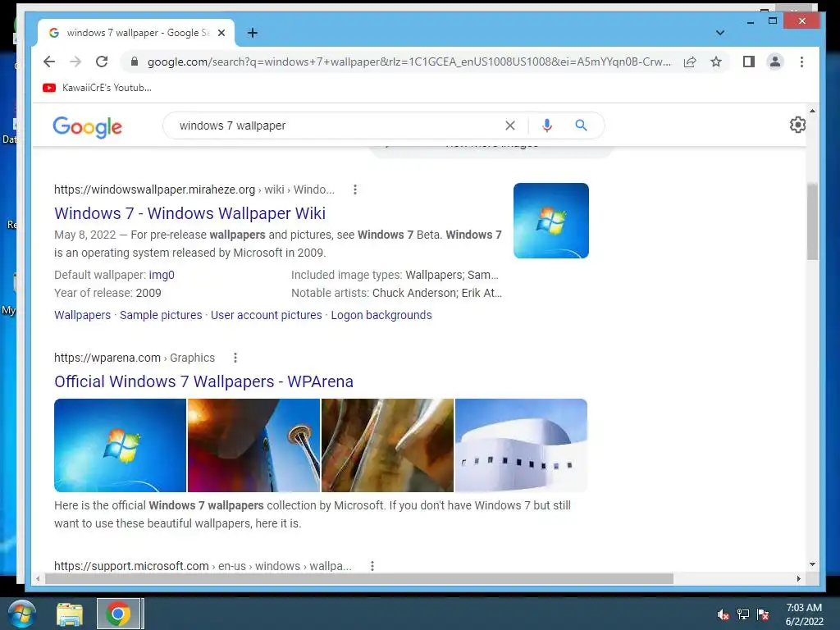Open Windows 7 - Windows Wallpaper Wiki result
The height and width of the screenshot is (630, 840).
pos(189,213)
